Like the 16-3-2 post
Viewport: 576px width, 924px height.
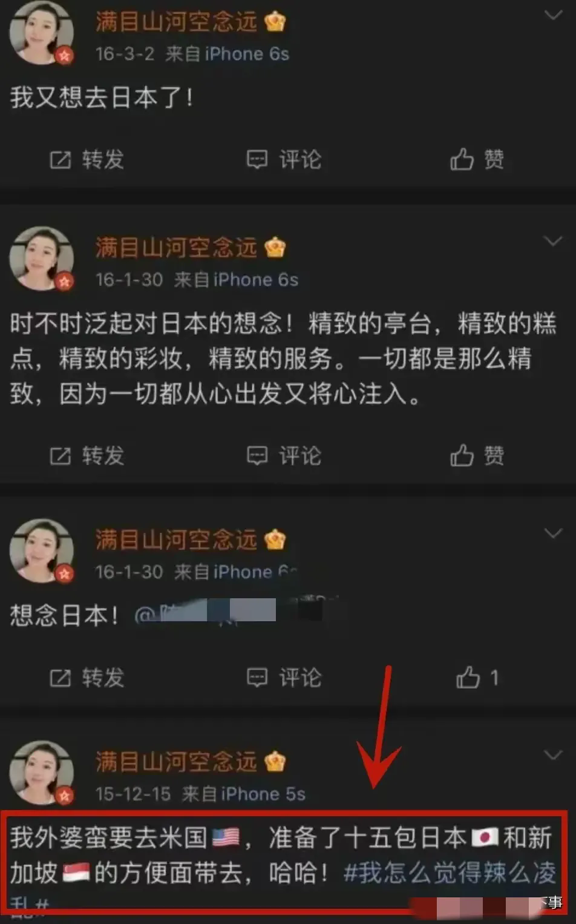pos(477,160)
